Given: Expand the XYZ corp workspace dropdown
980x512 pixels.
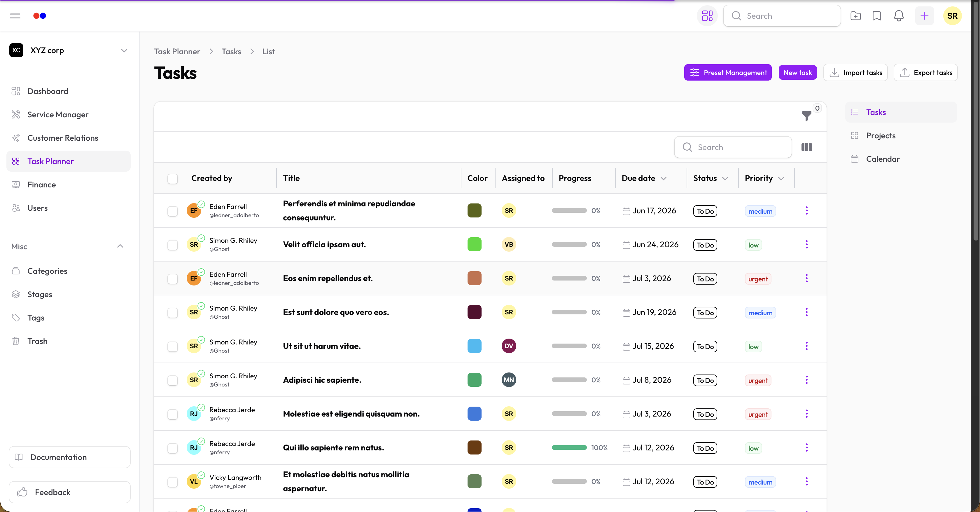Looking at the screenshot, I should point(124,50).
